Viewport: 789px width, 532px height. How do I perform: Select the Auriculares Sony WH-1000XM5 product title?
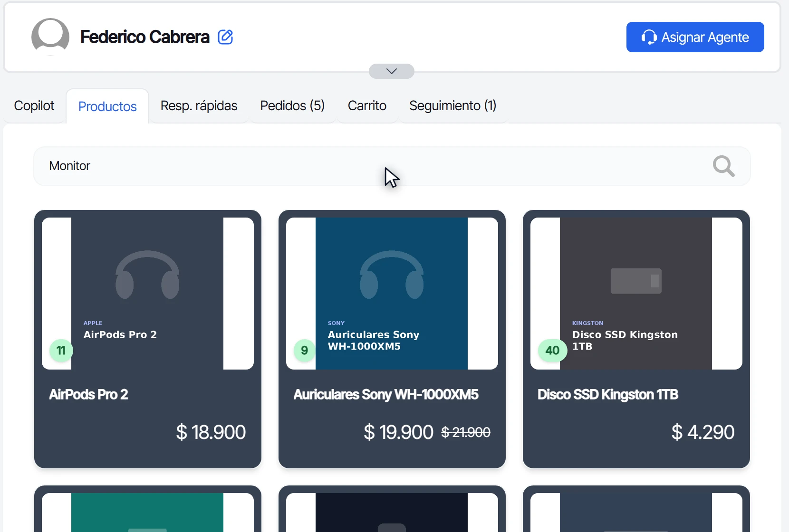[x=386, y=395]
